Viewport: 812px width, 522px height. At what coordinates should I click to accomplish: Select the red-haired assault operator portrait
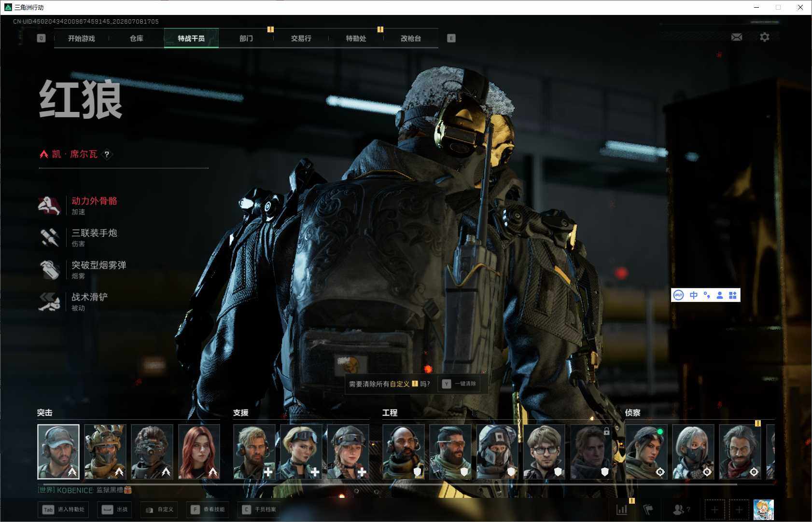199,452
